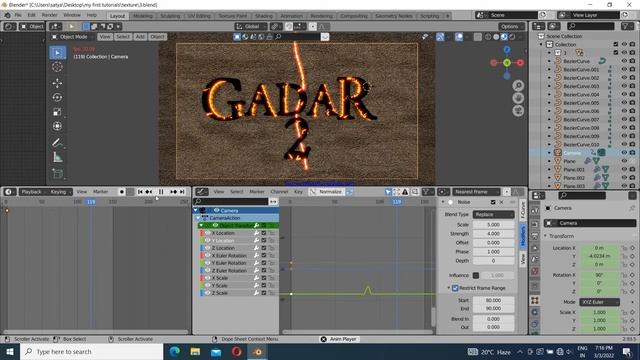This screenshot has width=640, height=360.
Task: Click the Modifiers sidebar tab in Graph Editor
Action: pyautogui.click(x=522, y=236)
